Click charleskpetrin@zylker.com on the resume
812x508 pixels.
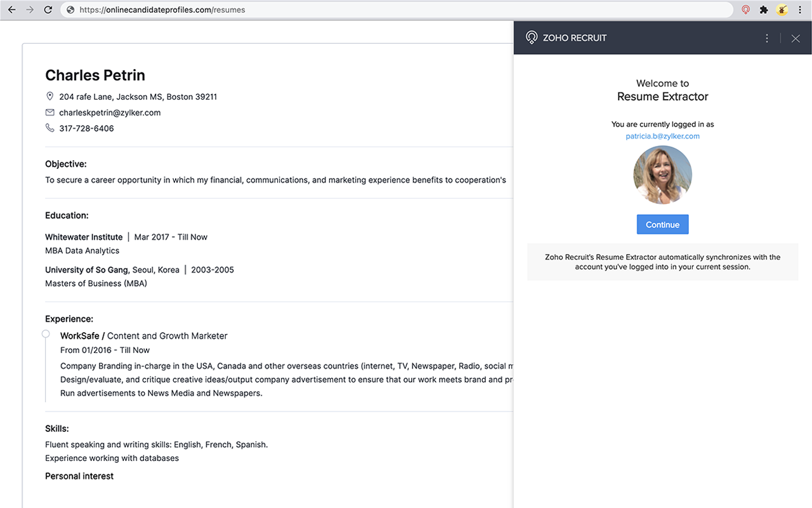tap(109, 112)
